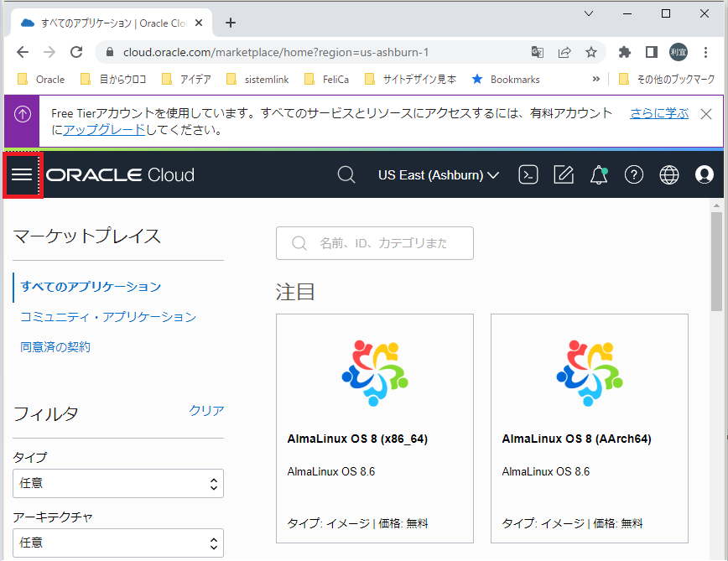Click the ORACLE Cloud logo
728x561 pixels.
[120, 175]
